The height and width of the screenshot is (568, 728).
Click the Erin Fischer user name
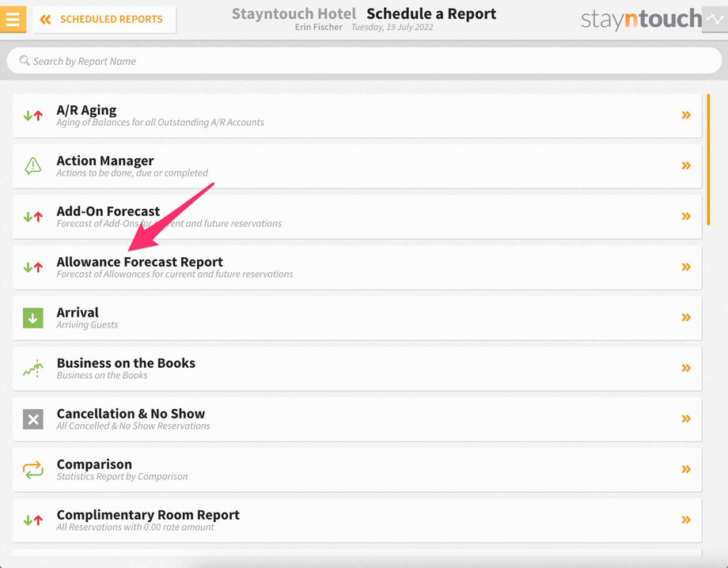click(318, 28)
